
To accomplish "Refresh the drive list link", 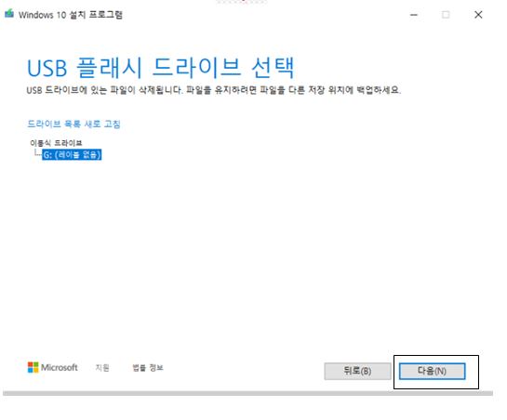I will [x=73, y=125].
